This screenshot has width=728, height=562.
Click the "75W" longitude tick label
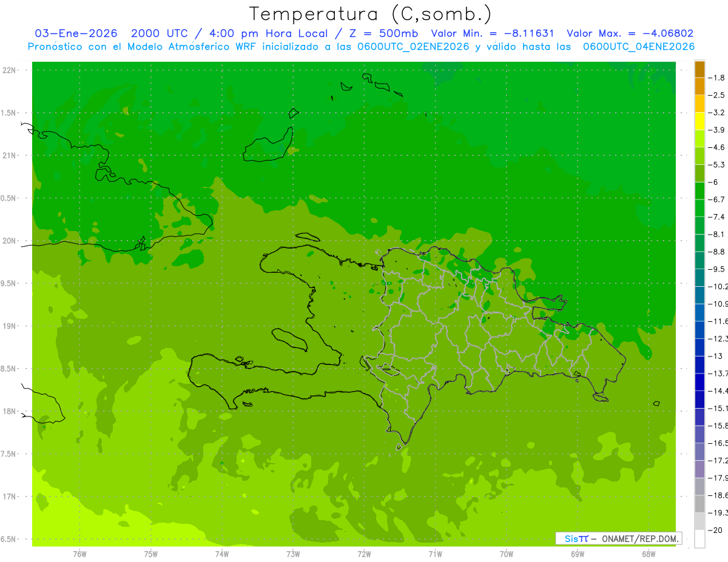point(151,554)
